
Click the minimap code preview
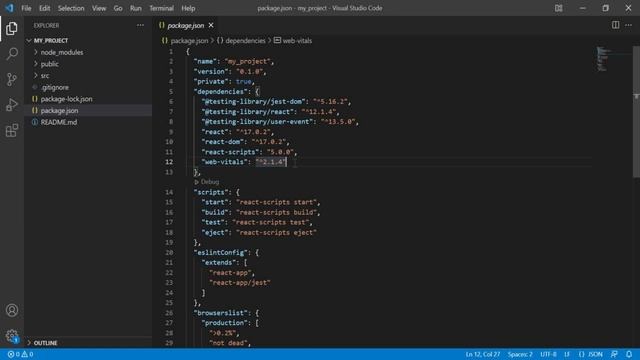point(603,59)
